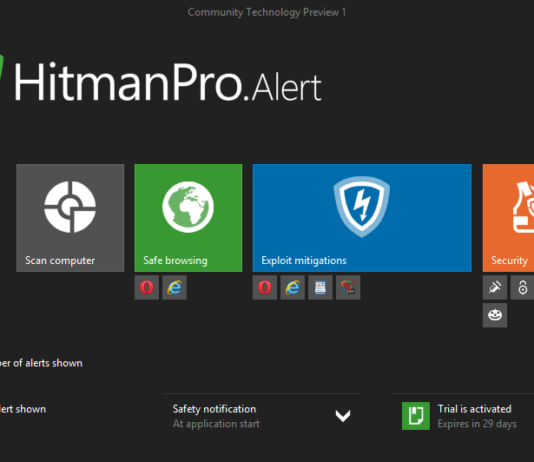Click the padlock icon under Security tile
The width and height of the screenshot is (534, 462).
522,288
